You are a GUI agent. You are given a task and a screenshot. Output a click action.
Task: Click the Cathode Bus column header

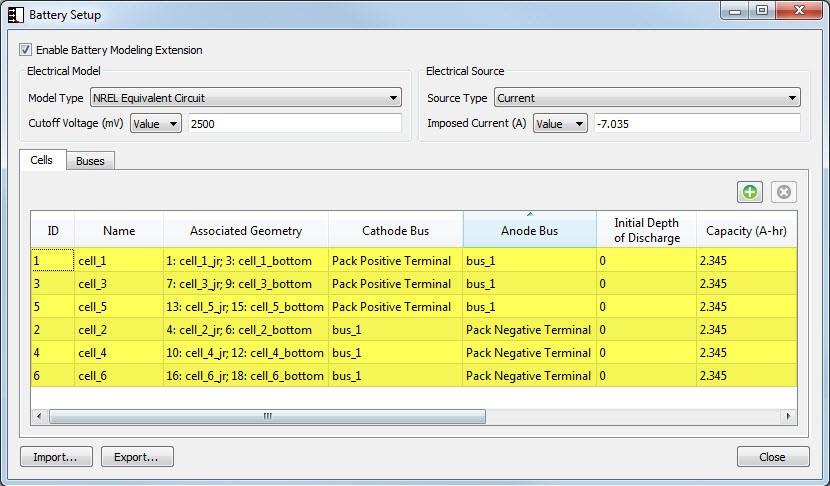click(x=395, y=231)
